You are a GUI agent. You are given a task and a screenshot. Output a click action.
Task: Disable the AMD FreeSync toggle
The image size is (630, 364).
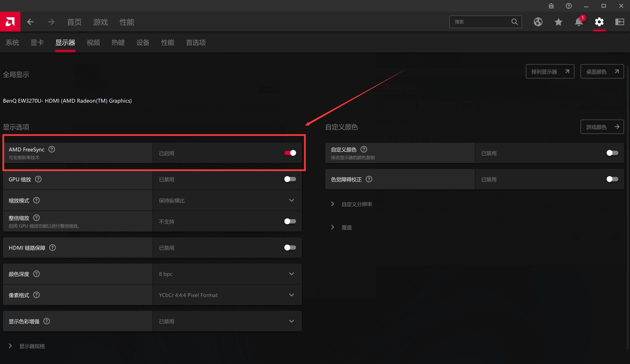(290, 153)
